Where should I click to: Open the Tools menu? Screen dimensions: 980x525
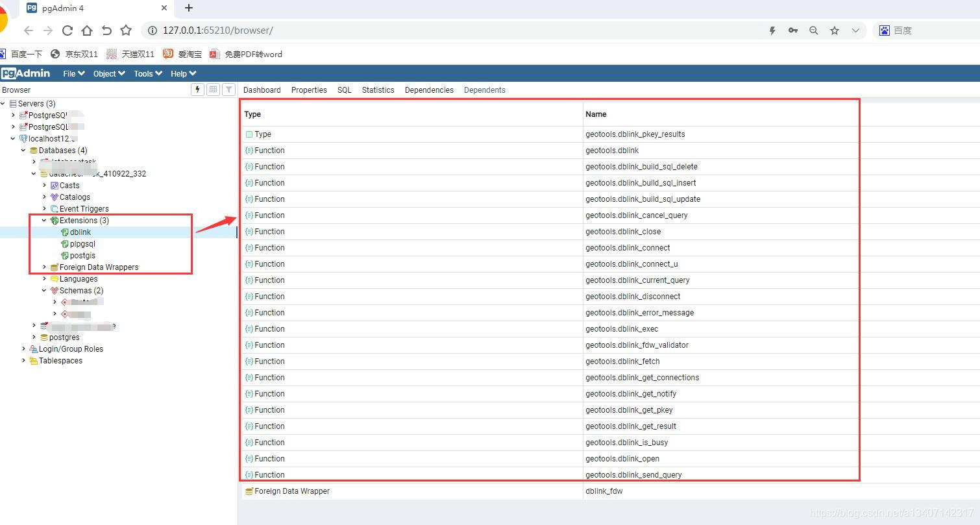click(x=147, y=73)
